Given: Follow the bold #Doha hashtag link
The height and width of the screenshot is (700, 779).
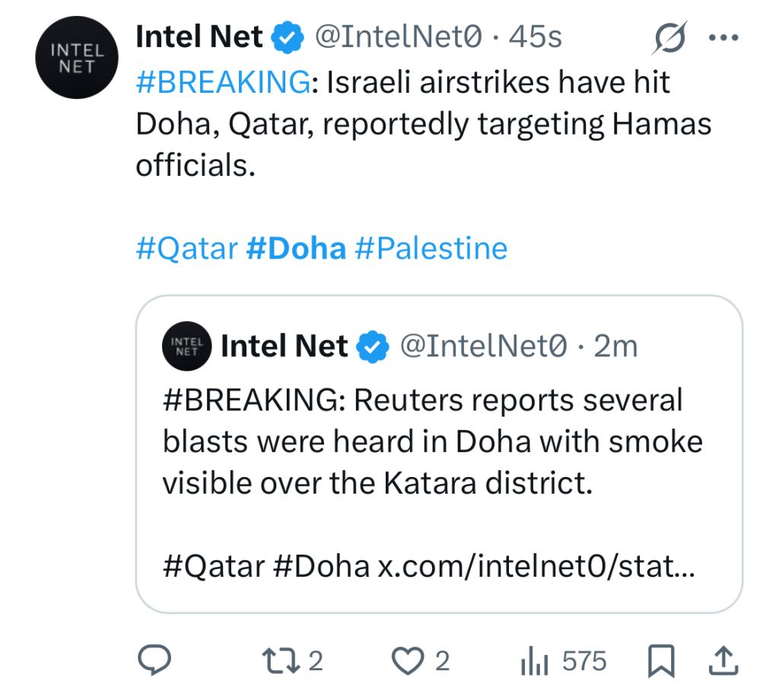Looking at the screenshot, I should (x=296, y=248).
